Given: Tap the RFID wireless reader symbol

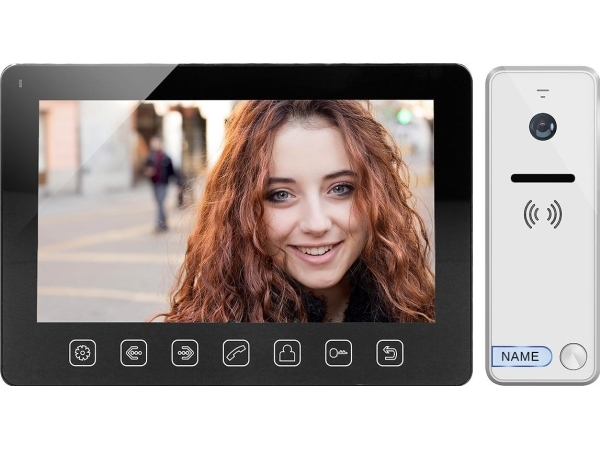Looking at the screenshot, I should tap(542, 214).
